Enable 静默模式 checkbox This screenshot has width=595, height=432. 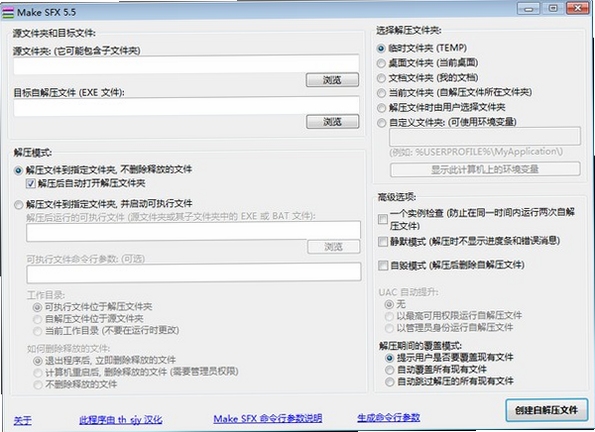pos(383,241)
